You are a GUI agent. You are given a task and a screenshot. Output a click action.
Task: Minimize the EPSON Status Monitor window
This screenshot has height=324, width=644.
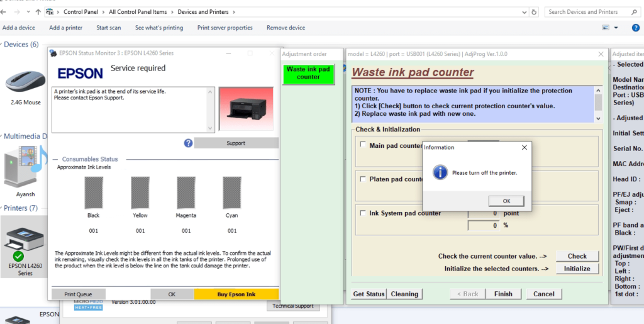tap(228, 53)
